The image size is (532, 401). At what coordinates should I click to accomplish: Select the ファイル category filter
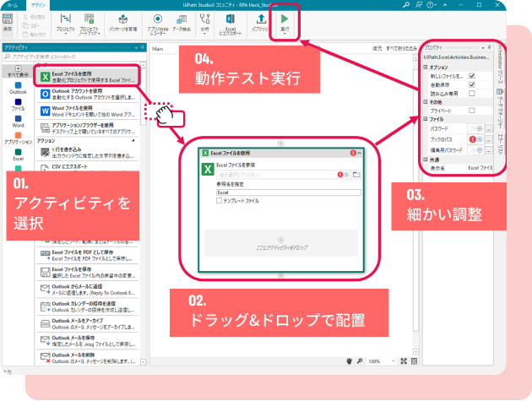(x=18, y=105)
